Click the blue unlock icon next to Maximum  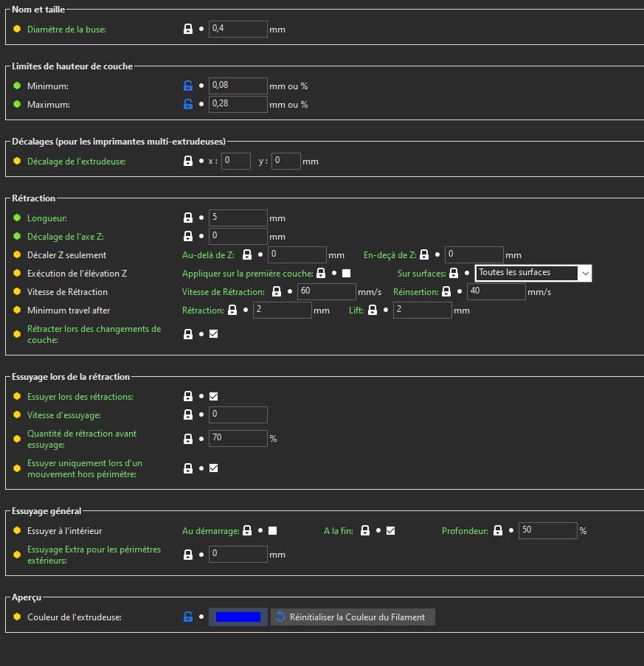[188, 104]
